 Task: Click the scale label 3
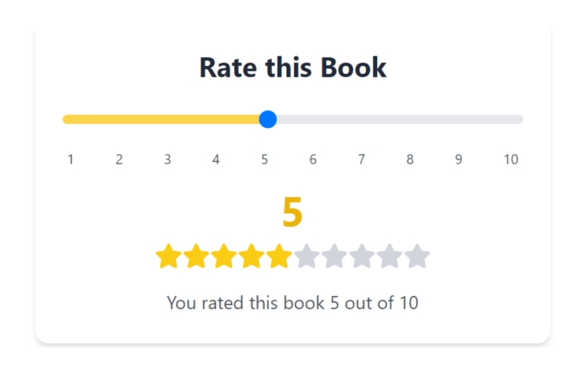[168, 160]
